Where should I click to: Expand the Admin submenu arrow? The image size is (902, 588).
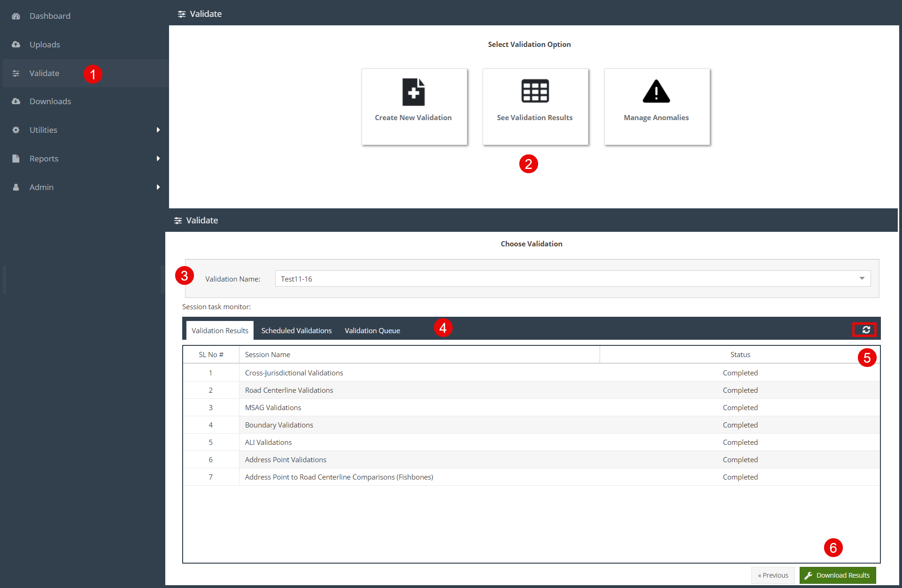pyautogui.click(x=158, y=187)
